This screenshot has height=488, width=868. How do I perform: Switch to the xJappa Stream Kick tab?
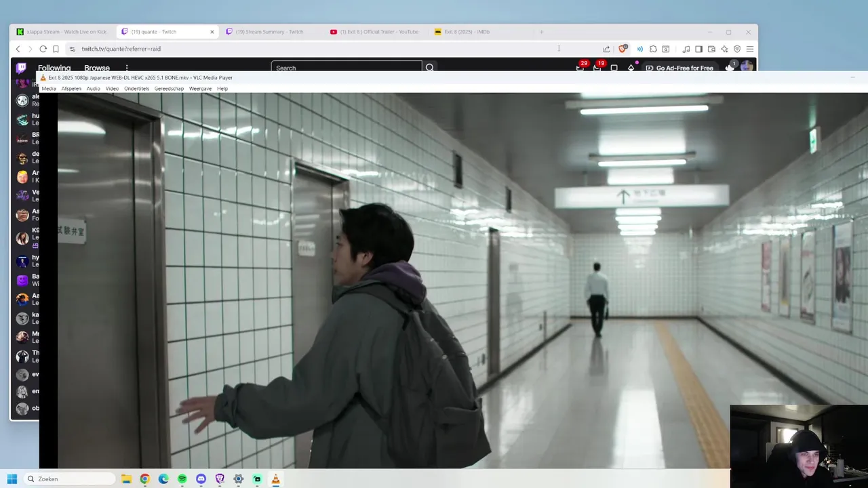click(x=62, y=32)
